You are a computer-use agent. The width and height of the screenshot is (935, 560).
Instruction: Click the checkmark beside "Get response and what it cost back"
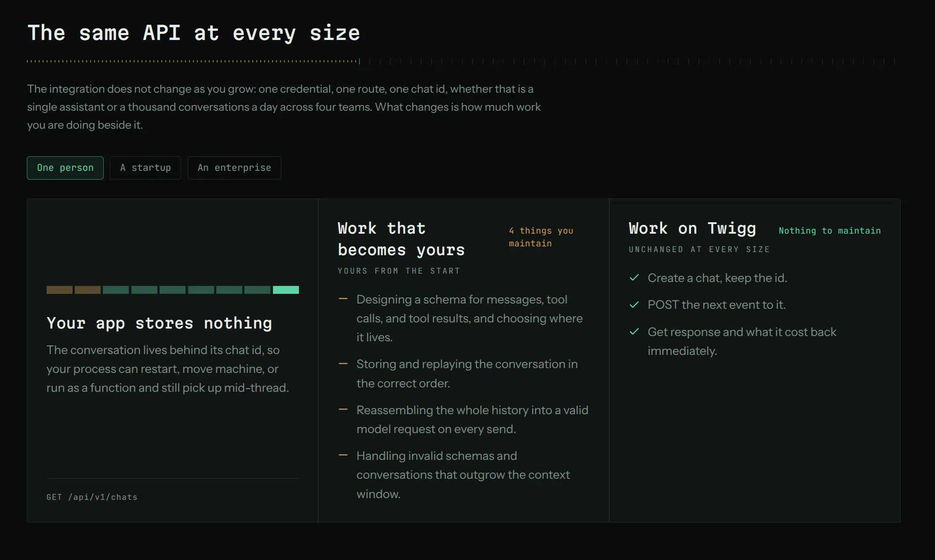634,332
